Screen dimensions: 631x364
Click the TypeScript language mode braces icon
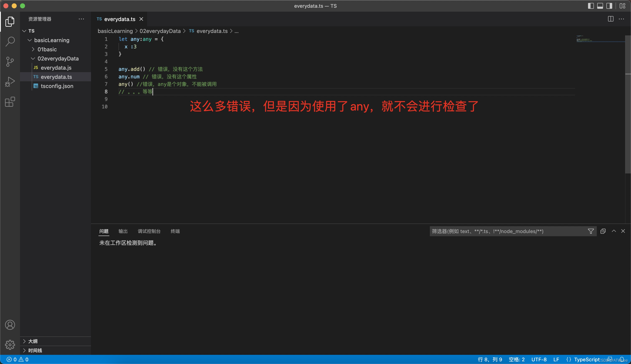(569, 359)
